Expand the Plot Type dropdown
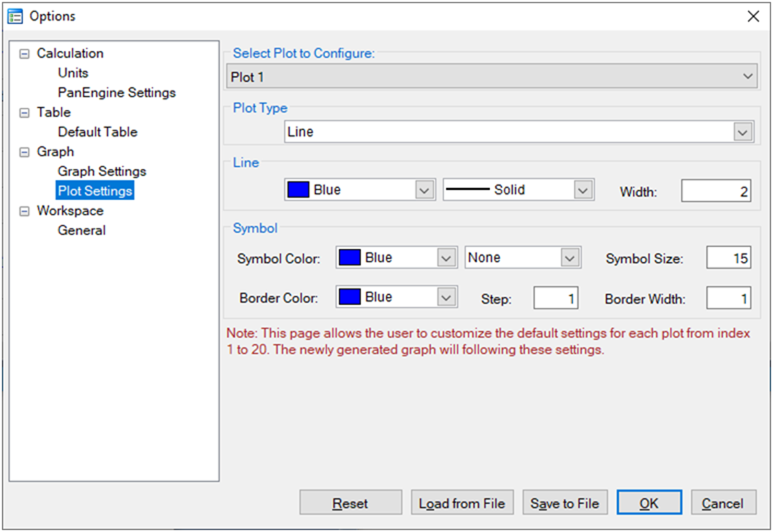This screenshot has width=773, height=532. pyautogui.click(x=743, y=132)
